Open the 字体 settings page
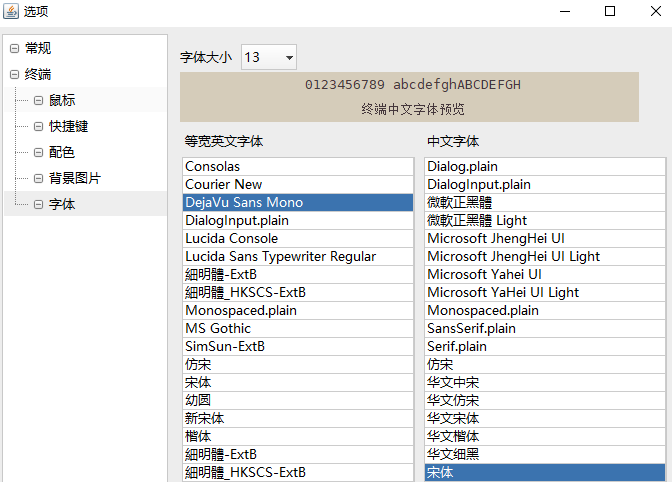The width and height of the screenshot is (672, 482). pyautogui.click(x=62, y=204)
